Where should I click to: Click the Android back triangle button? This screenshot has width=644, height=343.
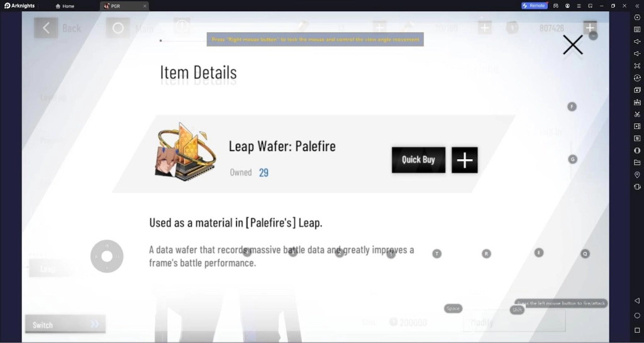637,301
